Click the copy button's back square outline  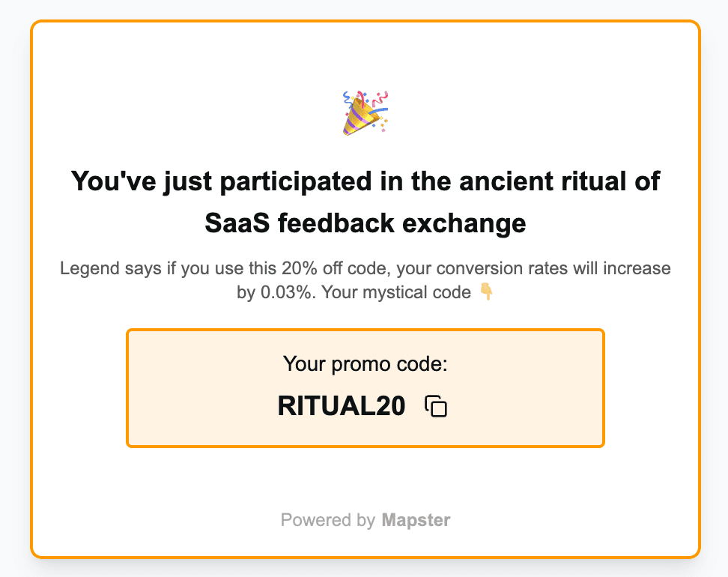432,402
